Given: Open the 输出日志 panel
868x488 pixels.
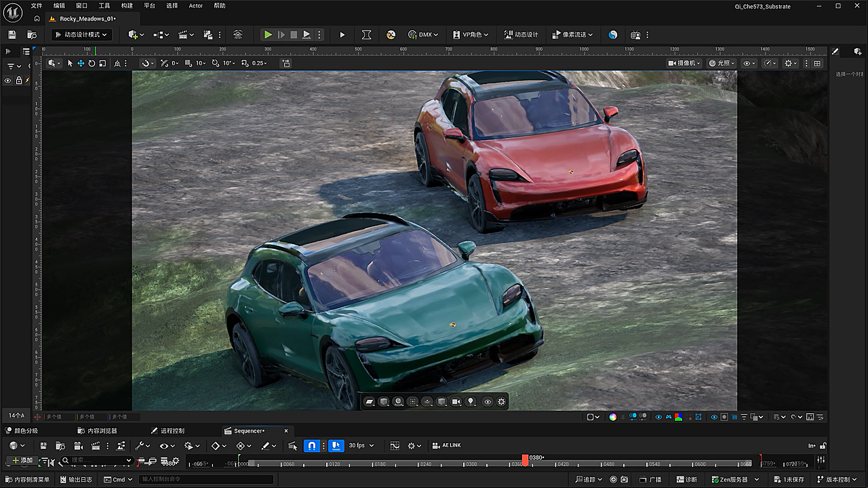Looking at the screenshot, I should pyautogui.click(x=75, y=480).
